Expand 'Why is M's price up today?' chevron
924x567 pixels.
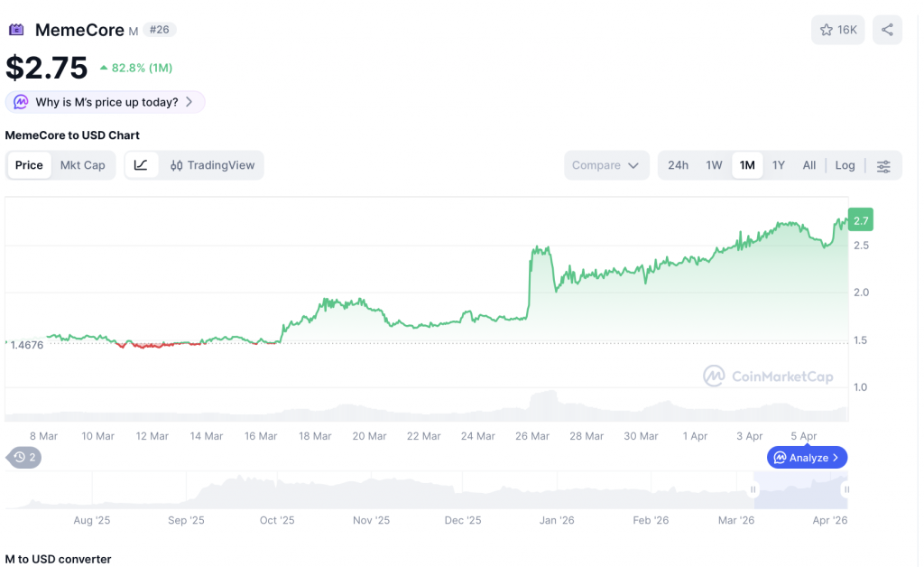coord(189,102)
